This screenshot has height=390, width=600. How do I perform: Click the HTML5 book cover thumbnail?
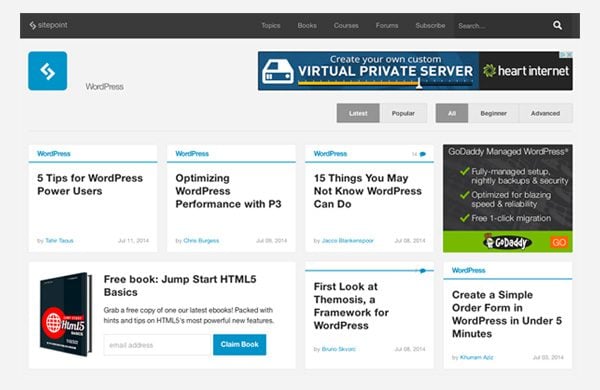66,314
